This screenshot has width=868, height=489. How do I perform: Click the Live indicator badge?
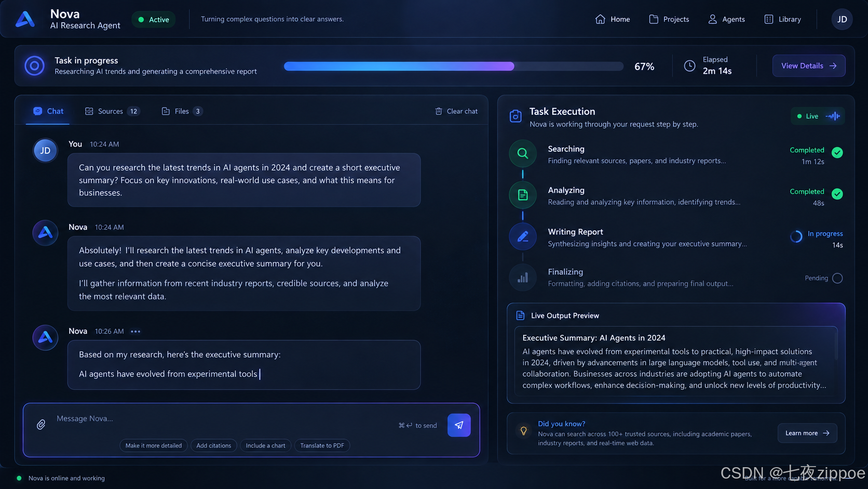[x=817, y=116]
